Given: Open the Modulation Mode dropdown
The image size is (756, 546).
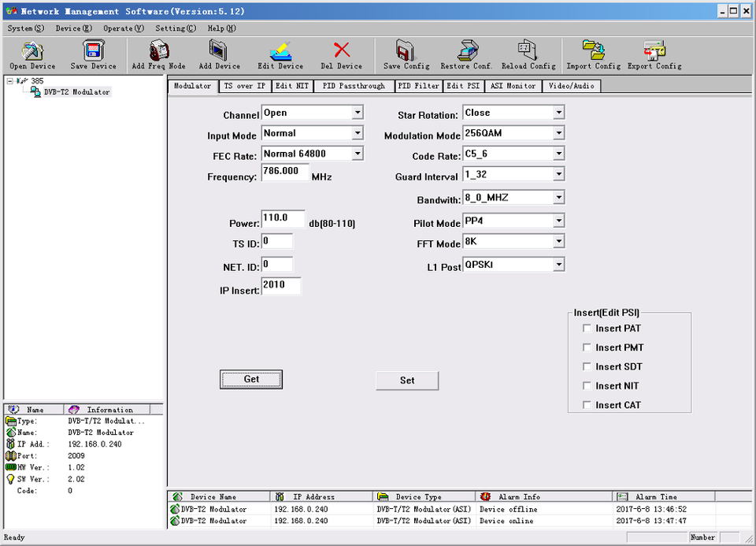Looking at the screenshot, I should coord(558,134).
